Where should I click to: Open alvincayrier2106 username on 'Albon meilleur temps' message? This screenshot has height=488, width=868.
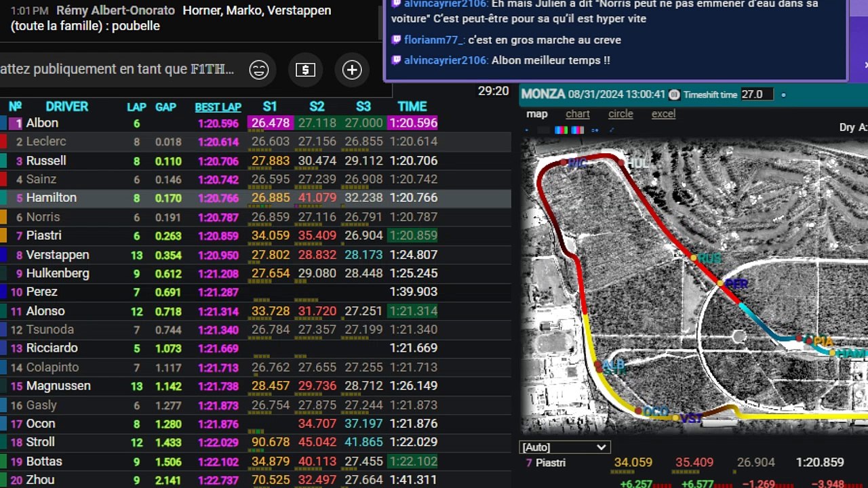pos(446,60)
